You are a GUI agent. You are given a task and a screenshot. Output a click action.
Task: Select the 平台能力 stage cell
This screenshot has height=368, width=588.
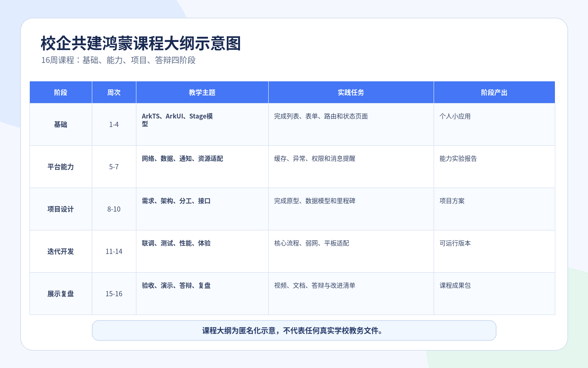[x=61, y=167]
